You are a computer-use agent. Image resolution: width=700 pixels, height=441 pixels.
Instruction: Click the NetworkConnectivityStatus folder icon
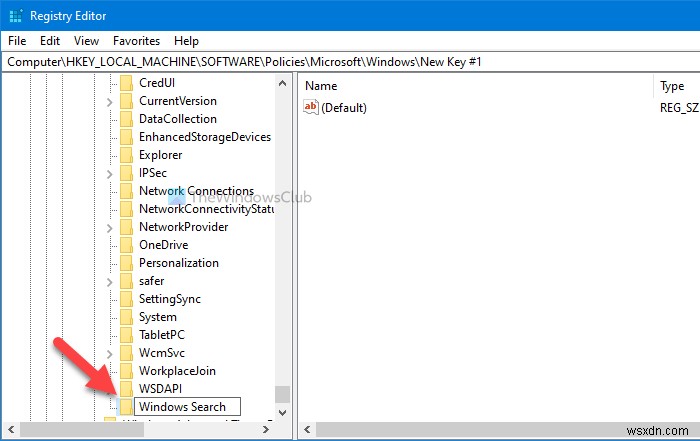coord(126,209)
